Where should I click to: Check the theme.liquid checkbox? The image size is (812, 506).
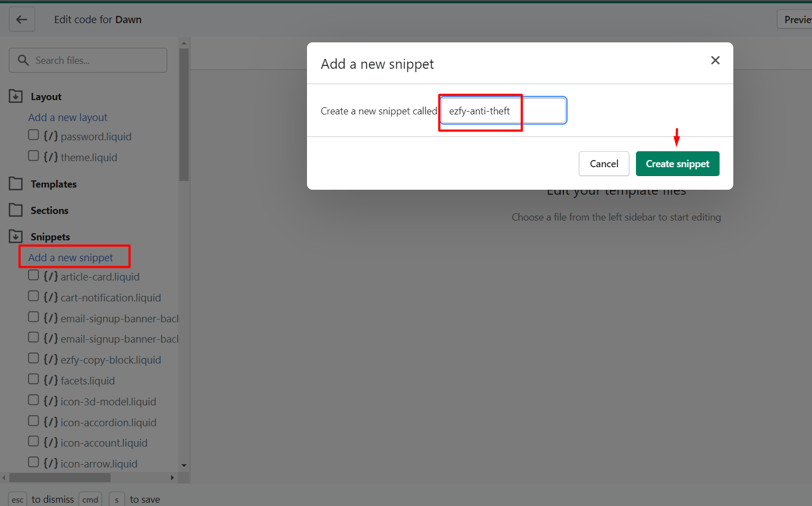[x=34, y=156]
